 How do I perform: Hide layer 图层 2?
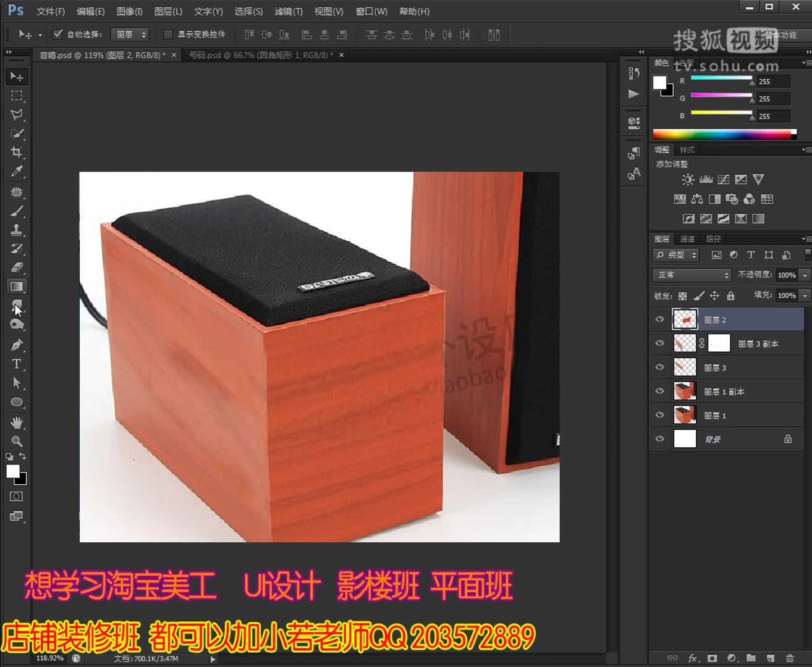pos(659,319)
